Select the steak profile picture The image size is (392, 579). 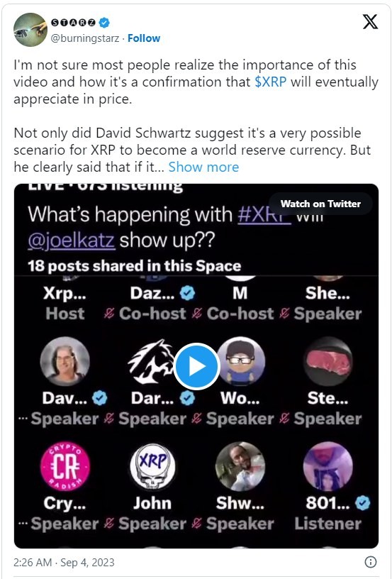click(327, 361)
